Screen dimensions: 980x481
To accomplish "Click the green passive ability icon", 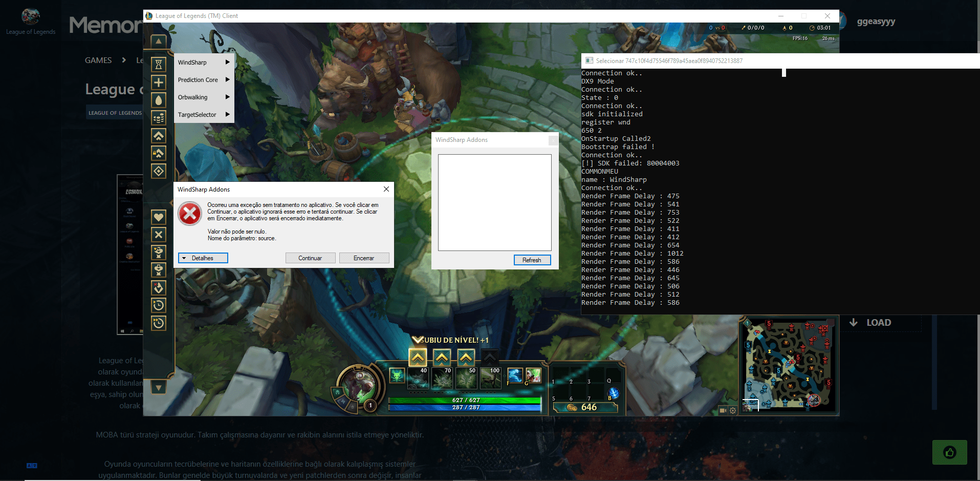I will coord(397,376).
